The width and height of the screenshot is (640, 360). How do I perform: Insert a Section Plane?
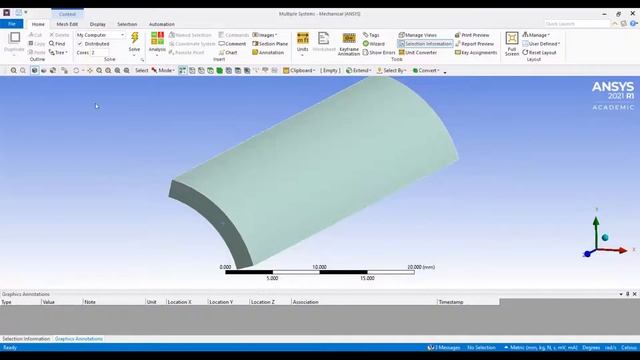click(x=270, y=44)
